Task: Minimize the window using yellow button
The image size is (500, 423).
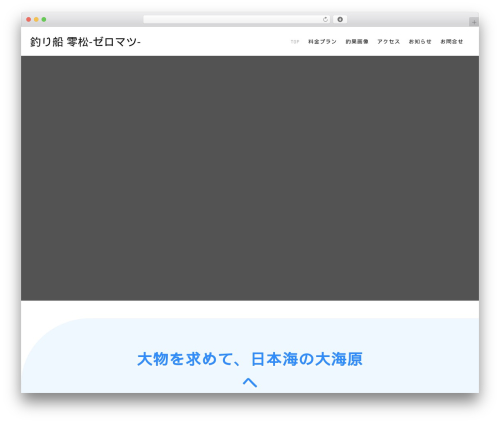Action: point(36,19)
